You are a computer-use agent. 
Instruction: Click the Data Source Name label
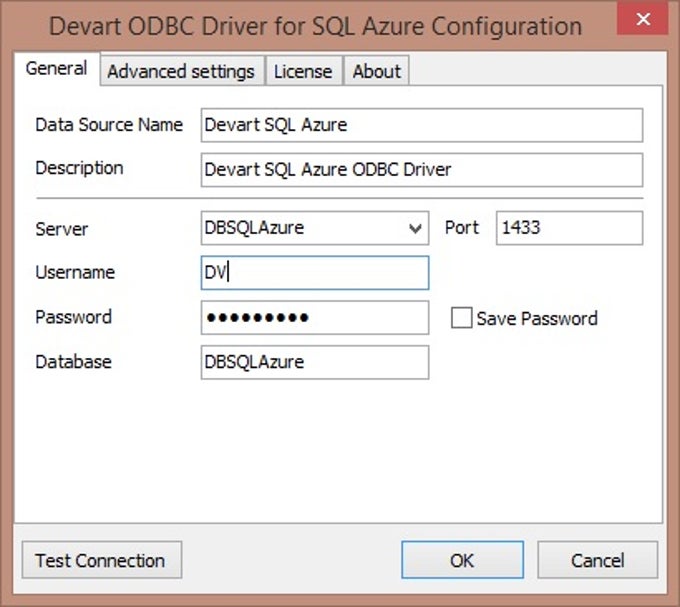109,125
